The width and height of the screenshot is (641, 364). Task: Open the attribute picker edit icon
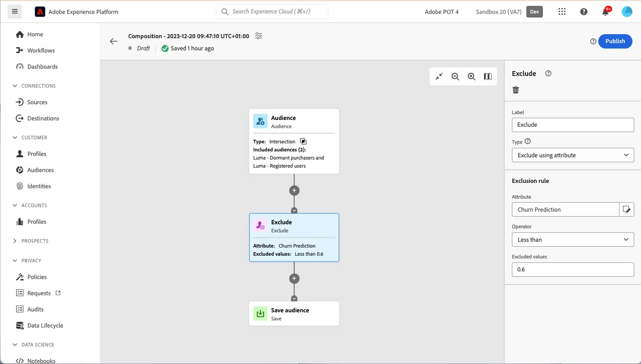(x=627, y=209)
